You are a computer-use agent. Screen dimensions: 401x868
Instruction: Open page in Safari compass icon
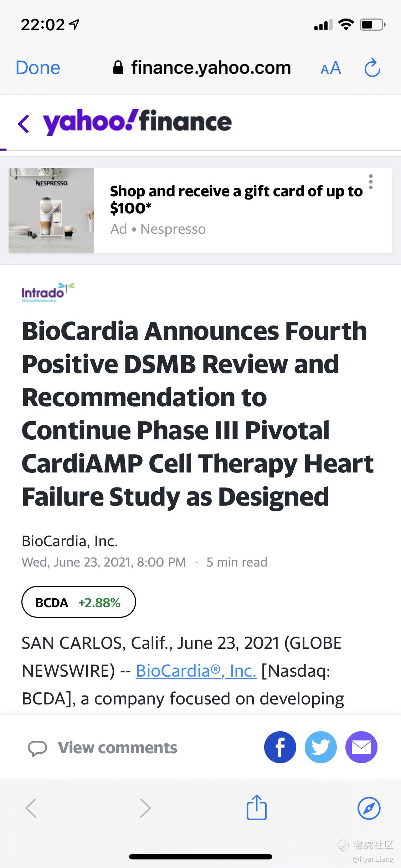(x=369, y=808)
